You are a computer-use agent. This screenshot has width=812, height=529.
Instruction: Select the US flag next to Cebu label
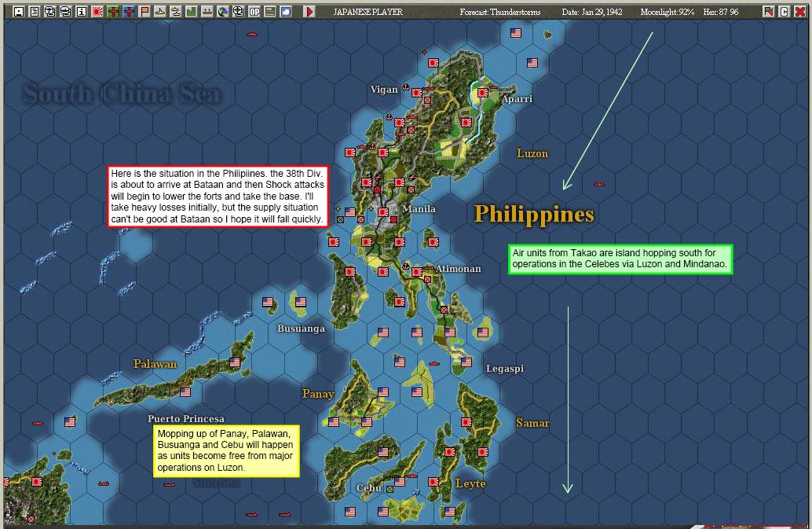[399, 482]
